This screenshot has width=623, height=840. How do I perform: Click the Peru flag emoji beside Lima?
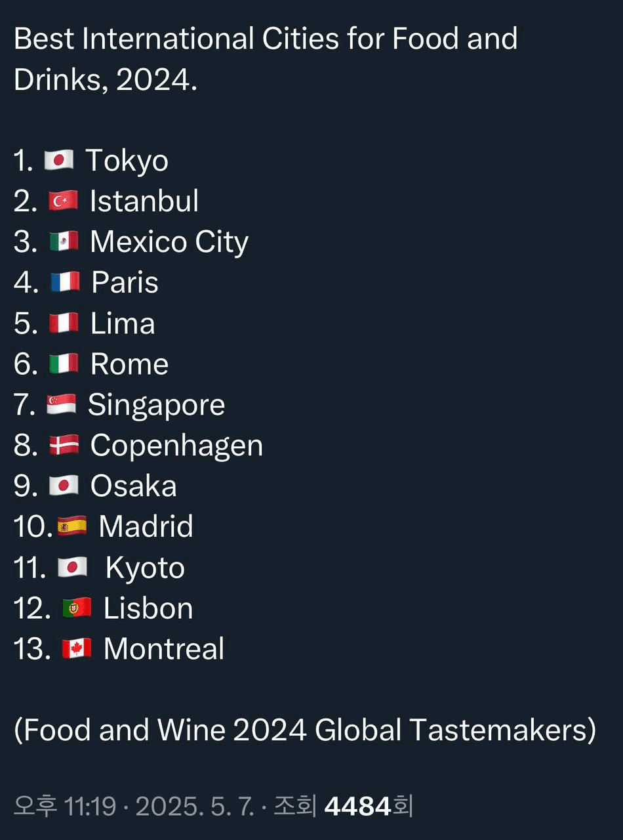[64, 324]
